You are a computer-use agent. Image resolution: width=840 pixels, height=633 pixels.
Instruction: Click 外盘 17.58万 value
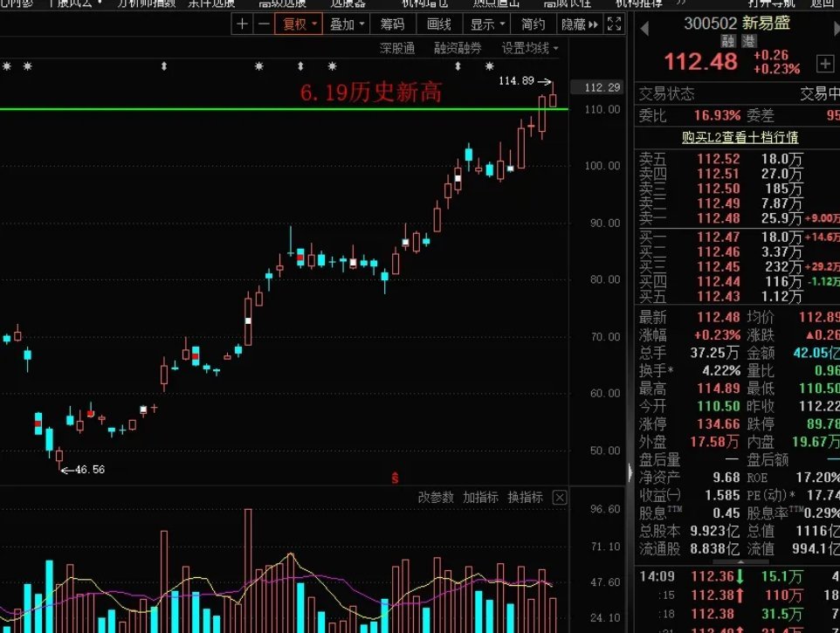[x=714, y=442]
